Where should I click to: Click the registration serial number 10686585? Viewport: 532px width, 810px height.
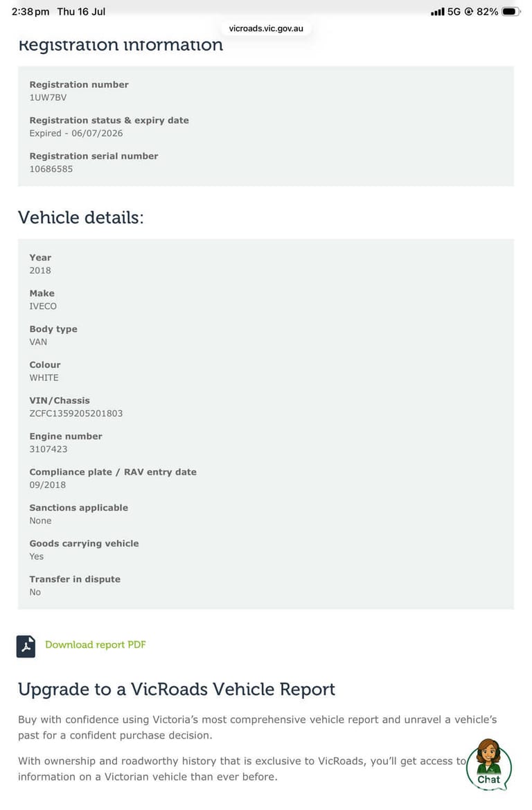[51, 169]
